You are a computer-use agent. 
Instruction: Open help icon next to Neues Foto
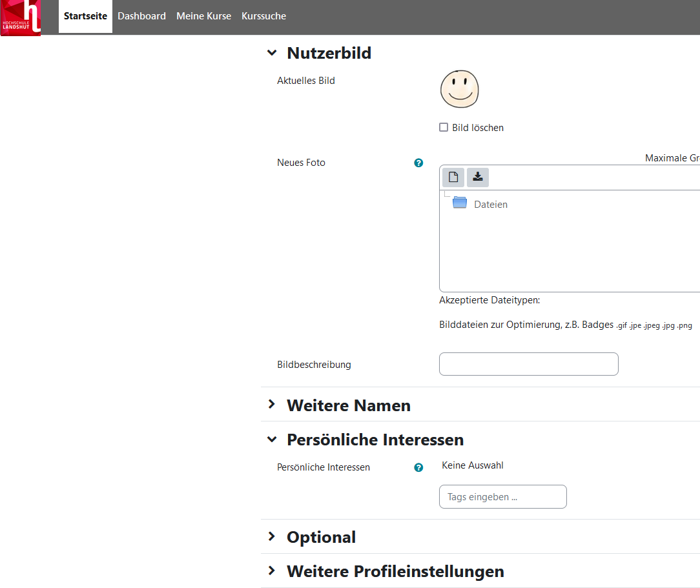coord(418,163)
